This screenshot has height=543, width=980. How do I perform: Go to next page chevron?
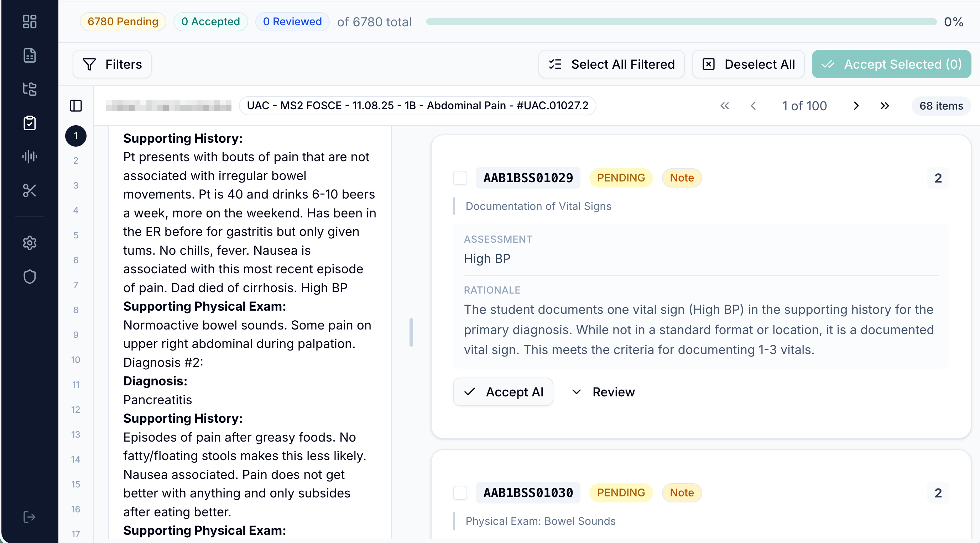tap(856, 106)
